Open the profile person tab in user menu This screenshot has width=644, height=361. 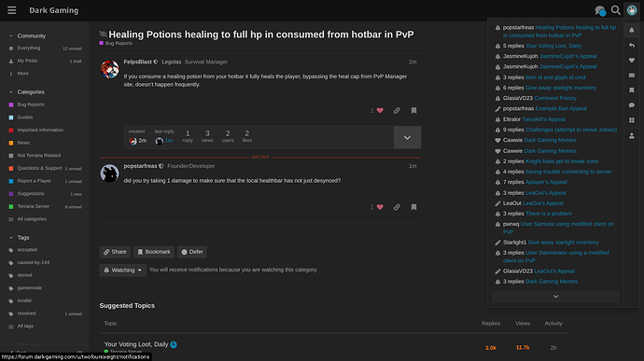coord(632,135)
